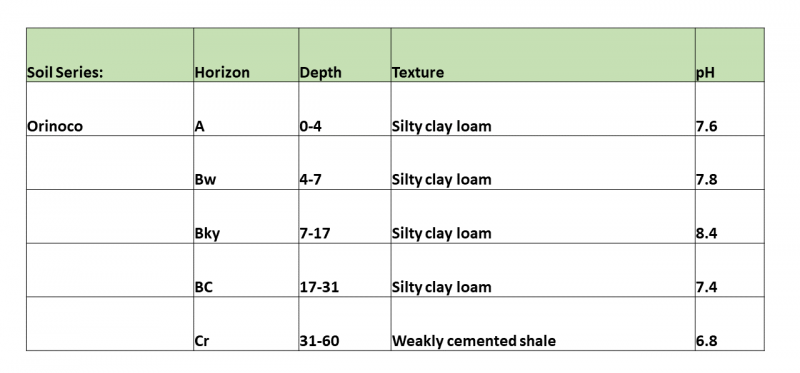The height and width of the screenshot is (373, 800).
Task: Select the Cr horizon cell
Action: [246, 324]
